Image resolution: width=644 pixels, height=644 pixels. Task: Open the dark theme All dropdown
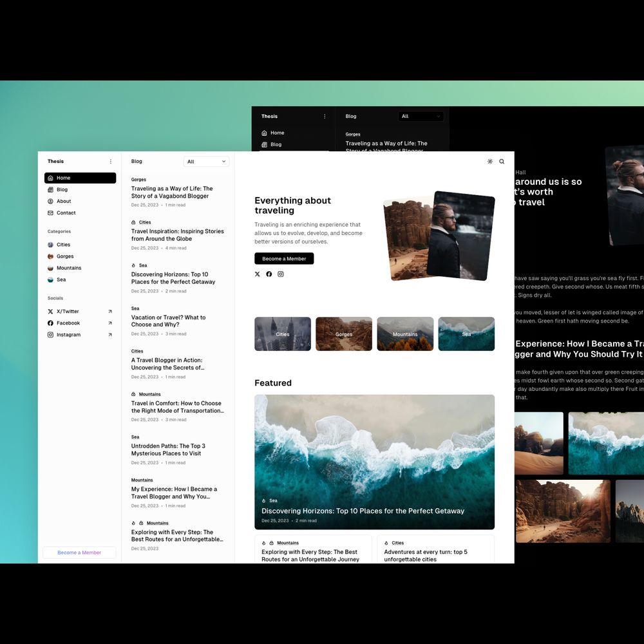[421, 117]
